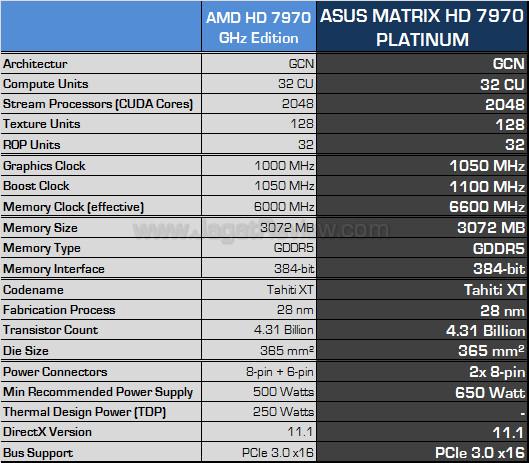Select Memory Clock (effective) label

click(x=74, y=207)
